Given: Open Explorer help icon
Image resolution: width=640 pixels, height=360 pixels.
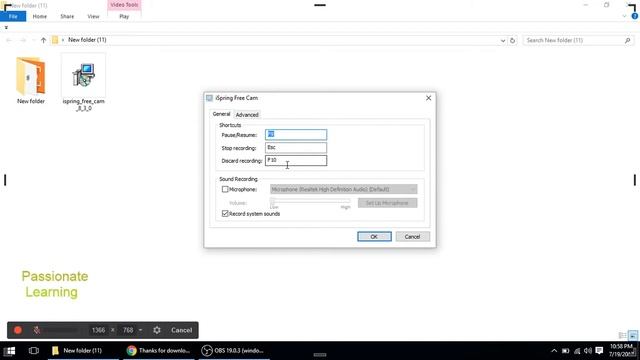Looking at the screenshot, I should [x=635, y=16].
